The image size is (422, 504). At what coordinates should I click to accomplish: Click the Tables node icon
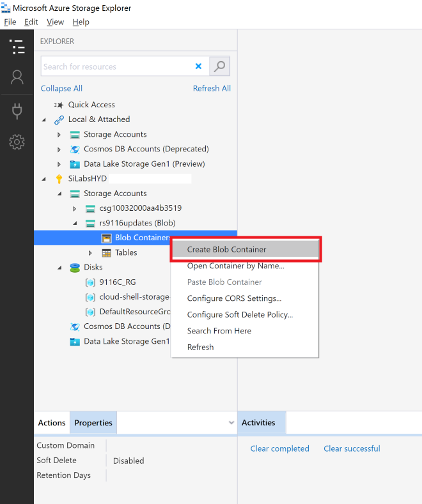[107, 253]
